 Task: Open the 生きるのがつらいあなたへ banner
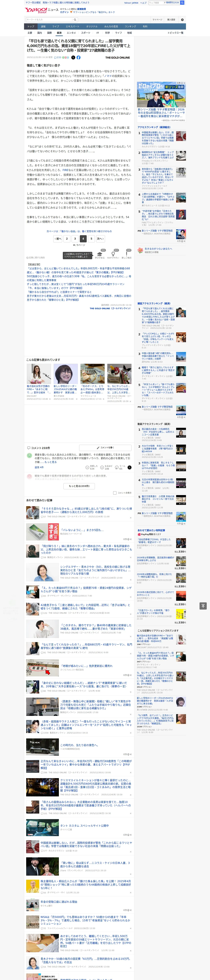click(x=162, y=250)
